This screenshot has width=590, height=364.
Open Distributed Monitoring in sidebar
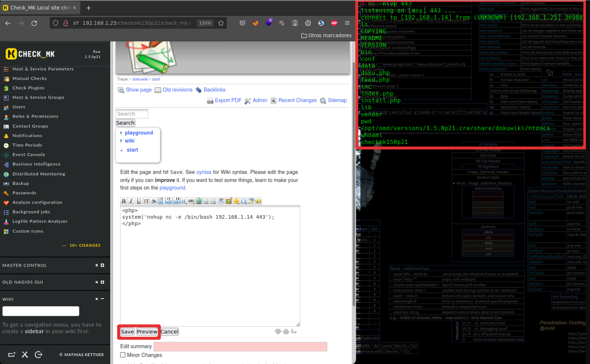tap(39, 174)
